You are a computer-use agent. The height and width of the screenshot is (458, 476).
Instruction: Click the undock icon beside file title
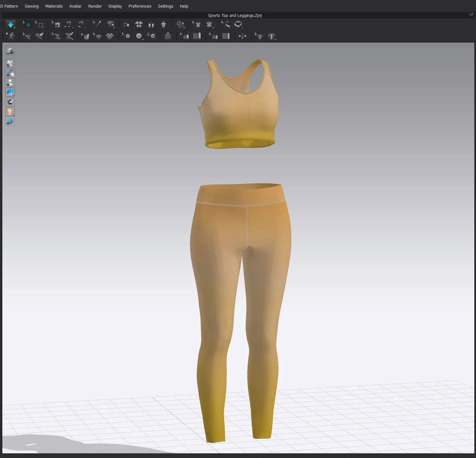pyautogui.click(x=471, y=15)
